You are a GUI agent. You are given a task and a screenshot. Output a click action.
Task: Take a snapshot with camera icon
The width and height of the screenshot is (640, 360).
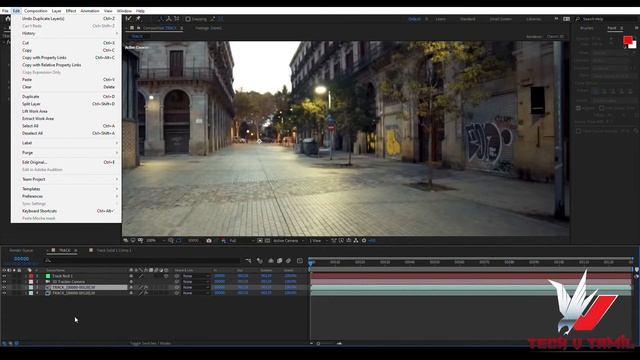(x=209, y=241)
